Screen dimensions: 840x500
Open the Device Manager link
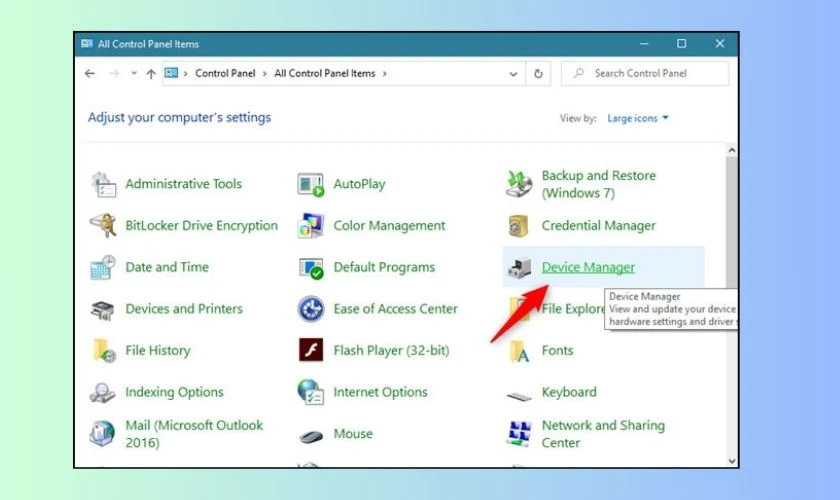(x=588, y=267)
